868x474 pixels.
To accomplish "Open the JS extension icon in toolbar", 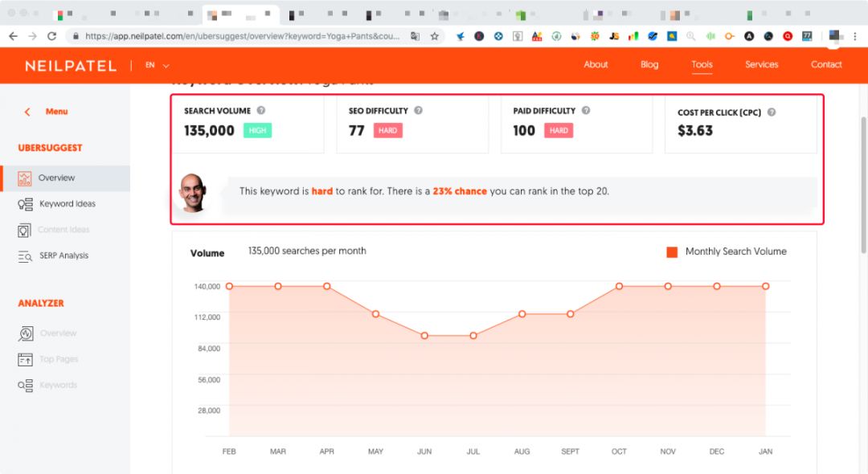I will pyautogui.click(x=614, y=36).
